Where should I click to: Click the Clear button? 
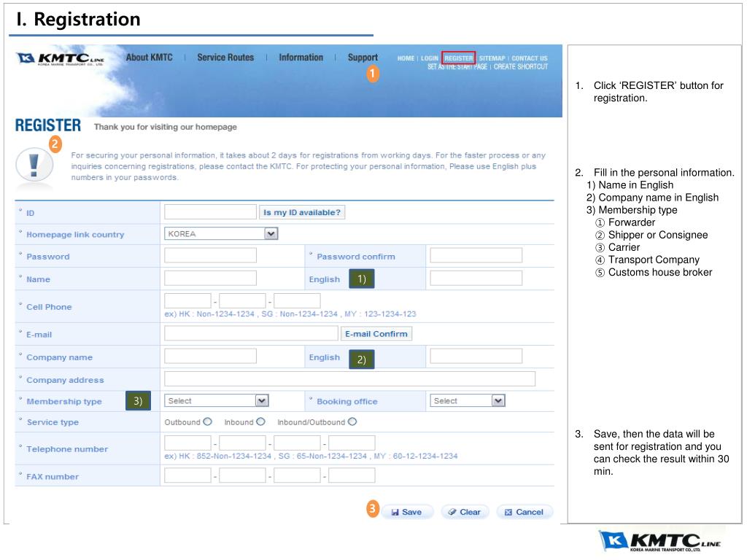[x=465, y=512]
